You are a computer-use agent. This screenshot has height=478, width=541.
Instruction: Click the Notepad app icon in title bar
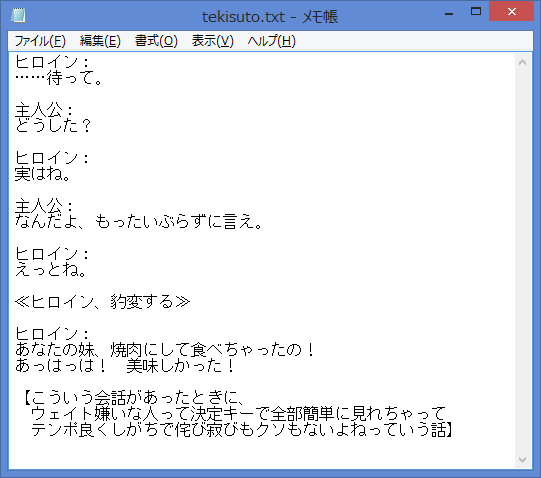[x=18, y=16]
